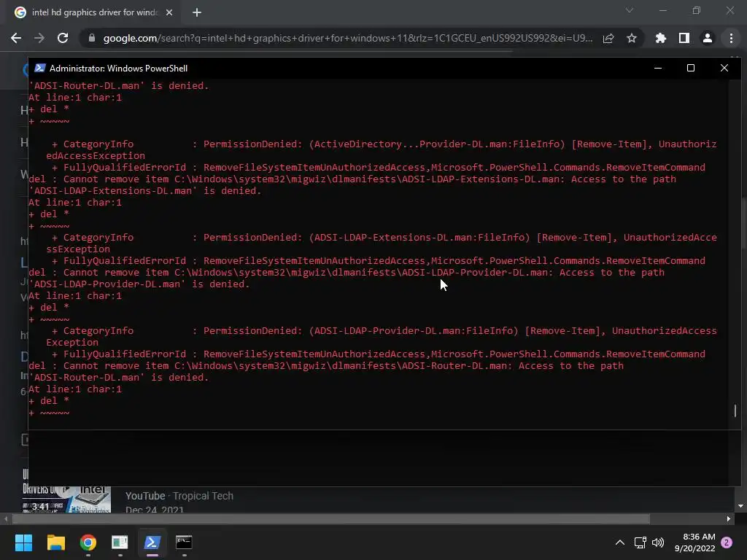Open the Chrome tab search chevron
The width and height of the screenshot is (747, 560).
tap(630, 10)
